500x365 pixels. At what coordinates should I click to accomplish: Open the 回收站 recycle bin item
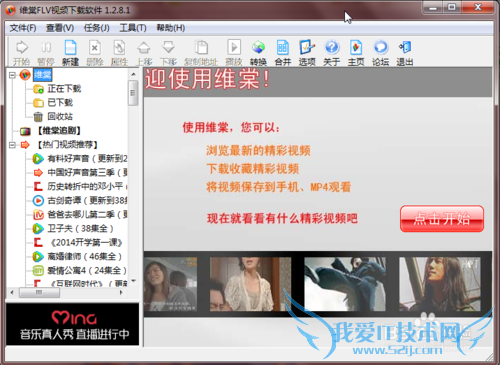point(60,117)
